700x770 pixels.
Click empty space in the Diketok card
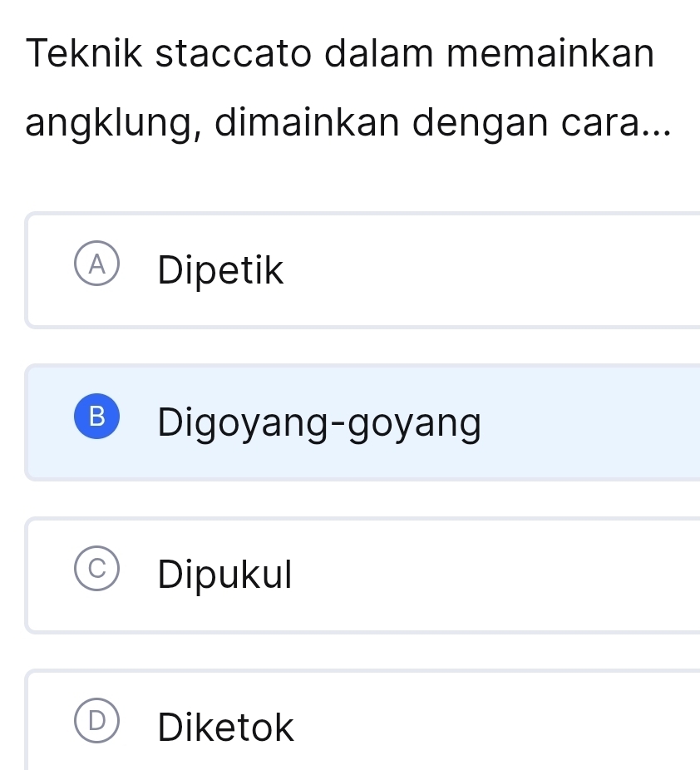499,727
